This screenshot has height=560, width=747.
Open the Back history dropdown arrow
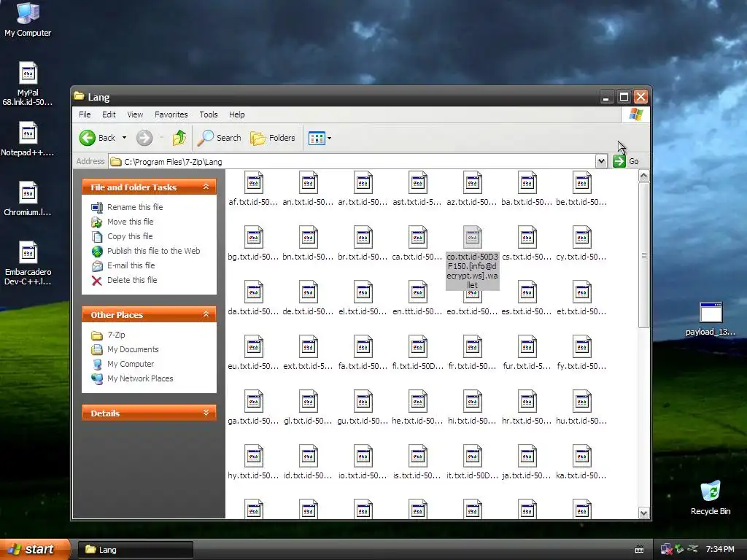[x=124, y=138]
